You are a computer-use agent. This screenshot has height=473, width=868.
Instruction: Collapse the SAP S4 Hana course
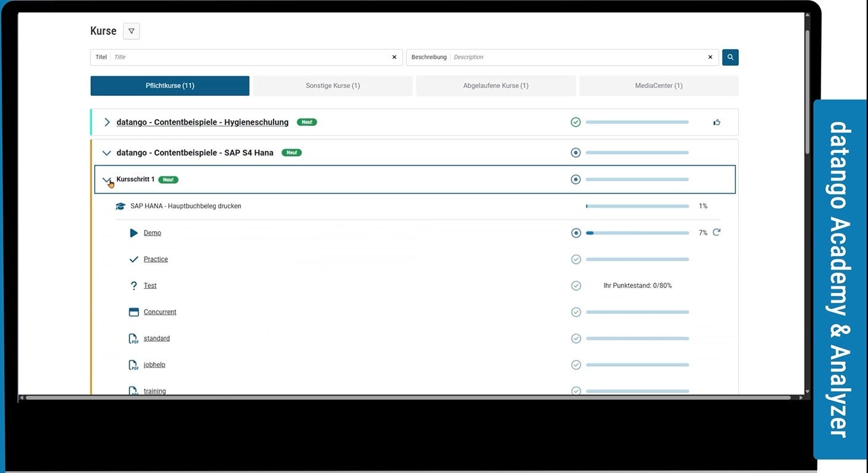107,153
